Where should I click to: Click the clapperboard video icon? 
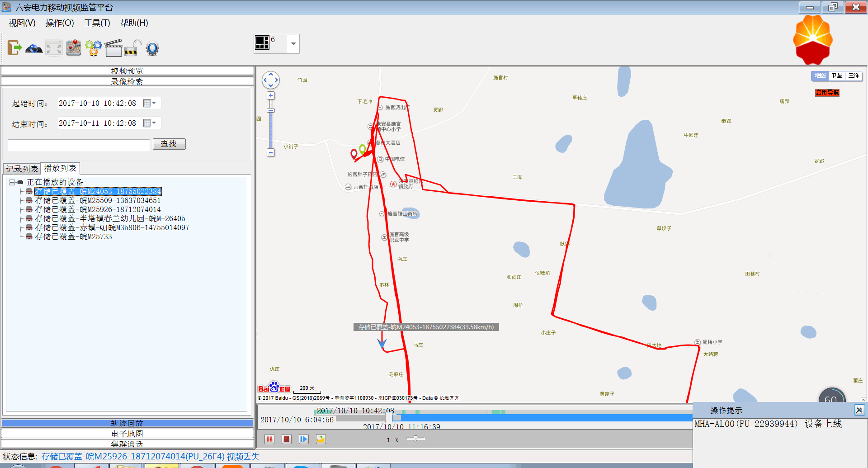click(x=113, y=47)
